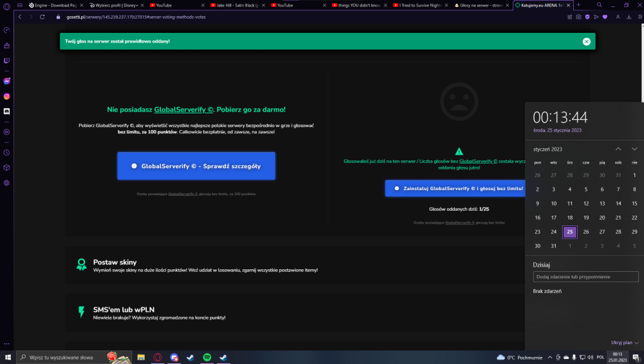This screenshot has width=644, height=364.
Task: Open History clock icon in sidebar
Action: pos(6,153)
